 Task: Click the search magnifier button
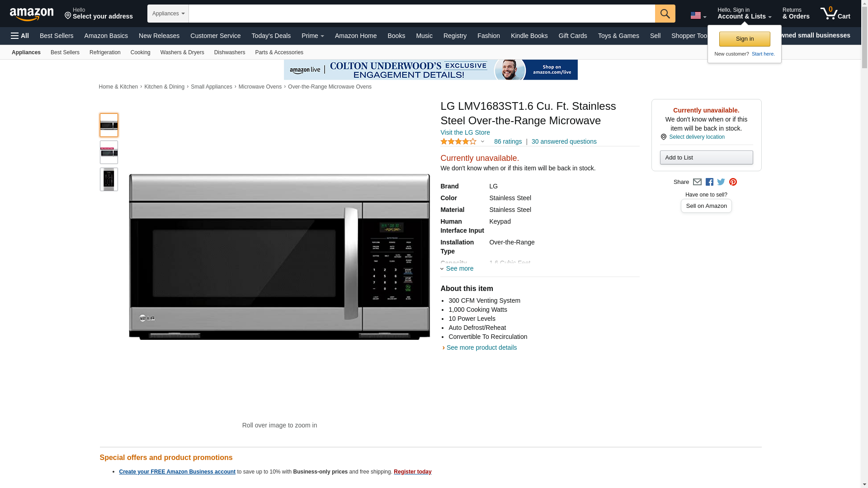click(665, 14)
